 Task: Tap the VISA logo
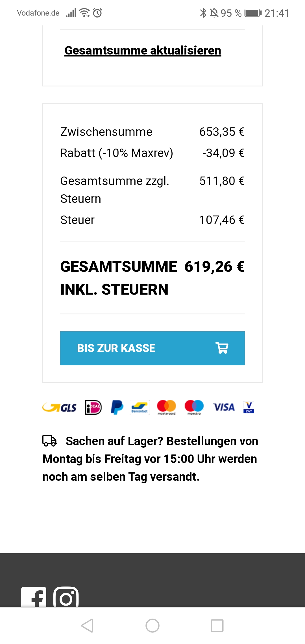tap(224, 407)
